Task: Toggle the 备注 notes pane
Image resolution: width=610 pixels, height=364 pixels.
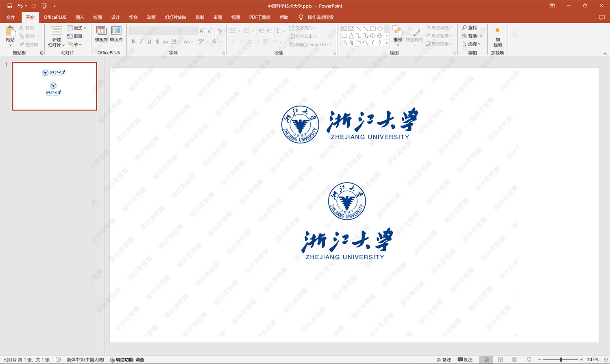Action: [x=444, y=360]
